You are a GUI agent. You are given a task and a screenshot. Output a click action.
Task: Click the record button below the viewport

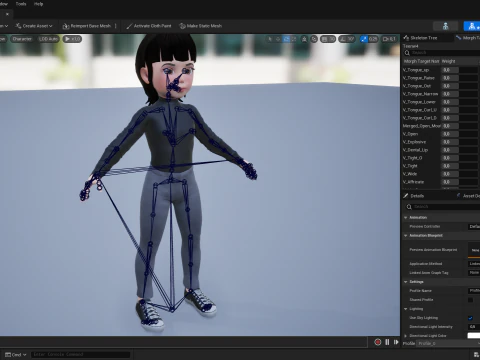pos(378,342)
